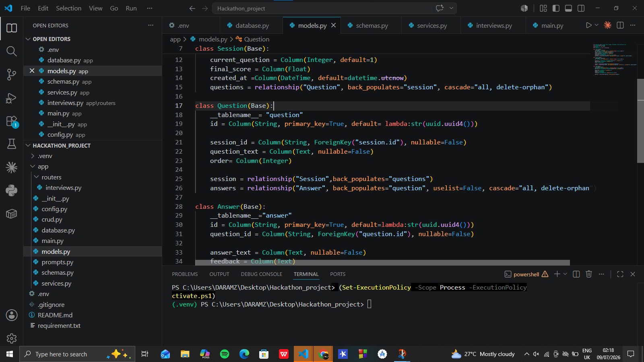Open editor More Actions ellipsis menu
The width and height of the screenshot is (644, 362).
633,25
